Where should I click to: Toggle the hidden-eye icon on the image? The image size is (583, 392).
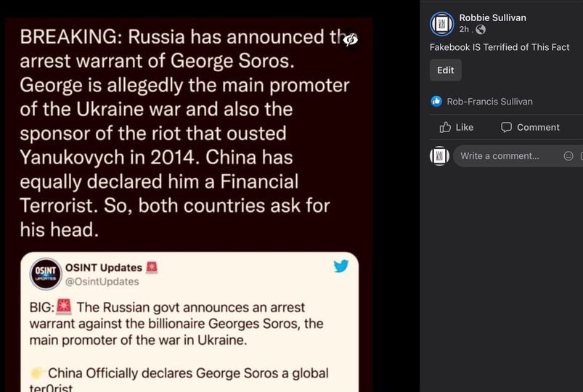[350, 39]
